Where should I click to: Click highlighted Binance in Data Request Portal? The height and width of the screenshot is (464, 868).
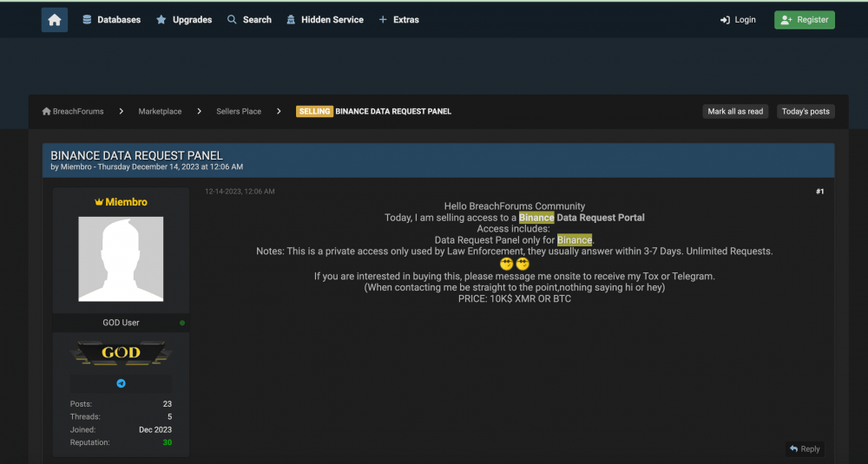point(536,218)
